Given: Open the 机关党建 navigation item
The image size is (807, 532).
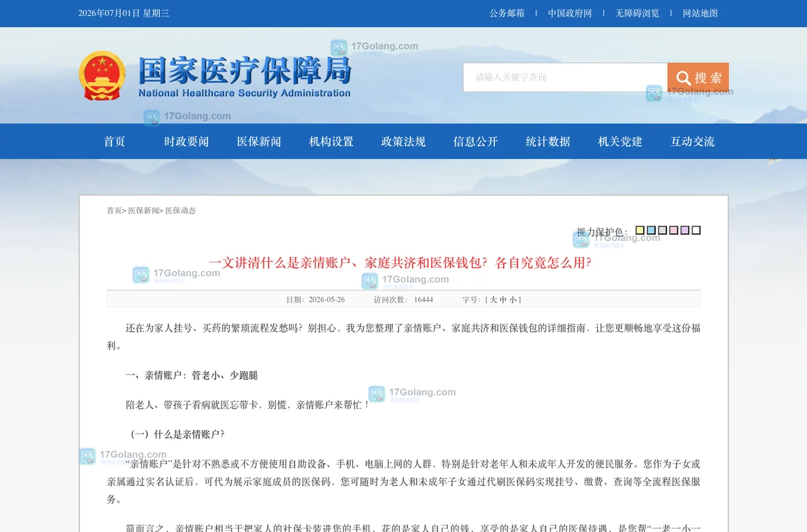Looking at the screenshot, I should click(620, 141).
